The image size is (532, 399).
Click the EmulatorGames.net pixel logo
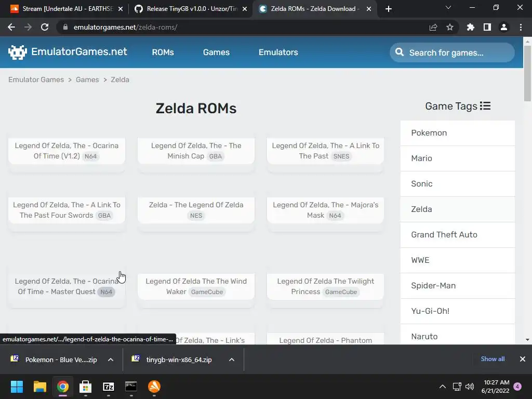[x=17, y=52]
